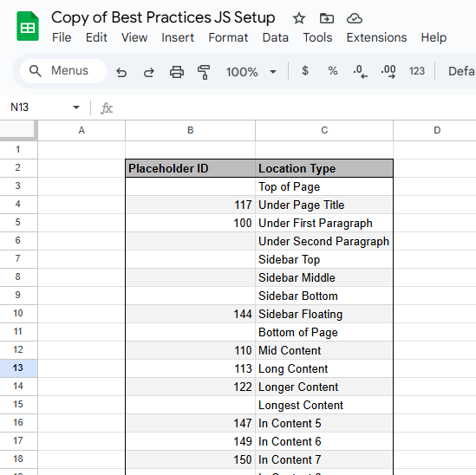This screenshot has height=475, width=476.
Task: Select the Sidebar Floating cell
Action: click(x=324, y=314)
